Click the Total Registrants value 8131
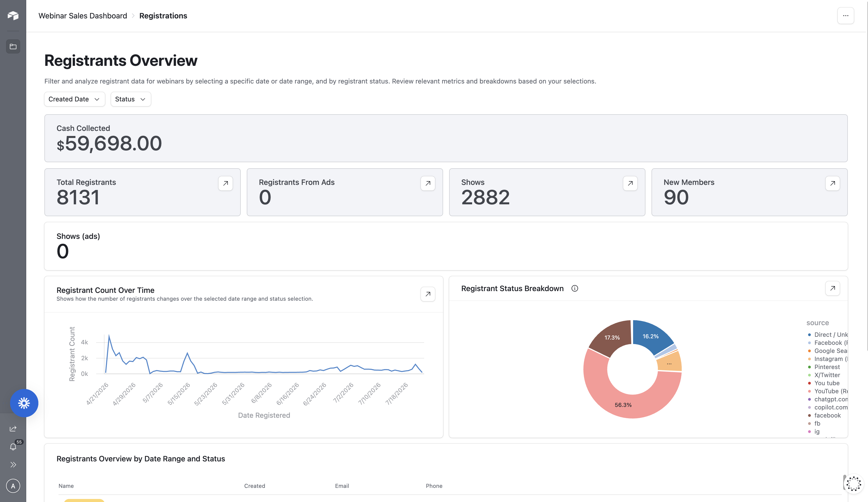868x502 pixels. 78,198
